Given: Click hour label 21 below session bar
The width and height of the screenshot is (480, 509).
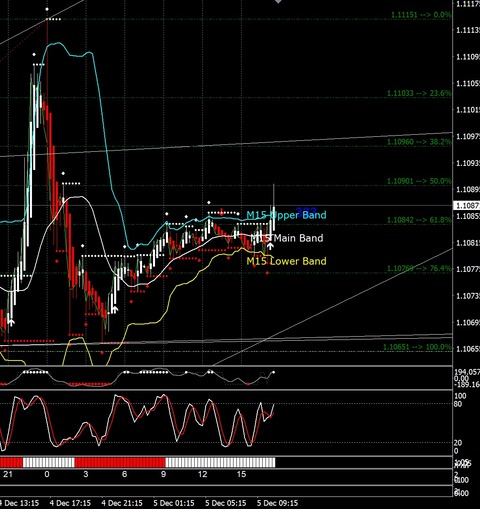Looking at the screenshot, I should click(8, 474).
